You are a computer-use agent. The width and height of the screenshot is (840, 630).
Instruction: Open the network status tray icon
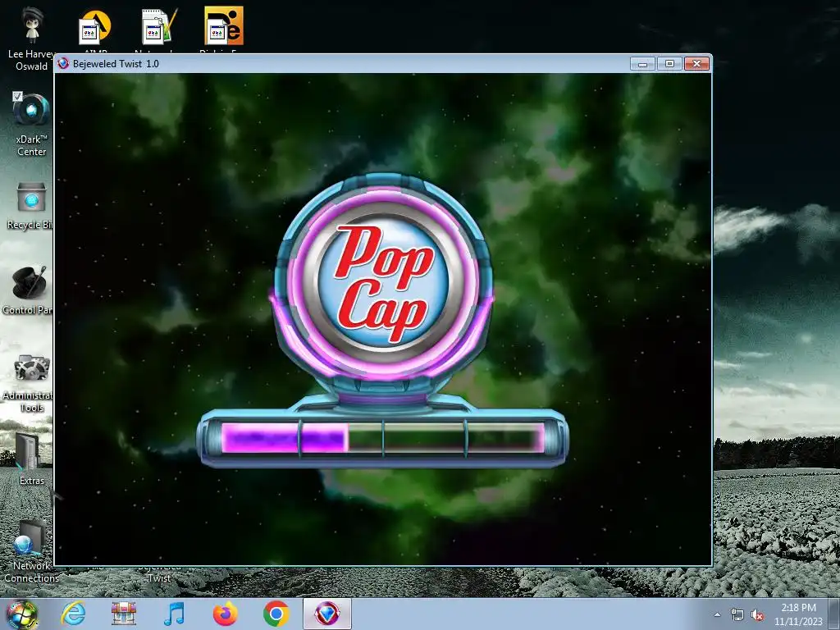click(x=737, y=615)
